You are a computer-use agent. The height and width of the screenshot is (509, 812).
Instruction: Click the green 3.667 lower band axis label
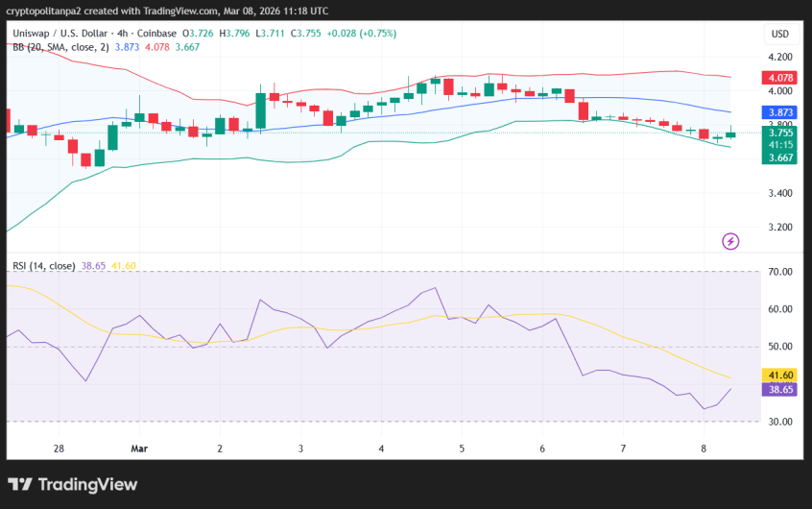(x=779, y=158)
